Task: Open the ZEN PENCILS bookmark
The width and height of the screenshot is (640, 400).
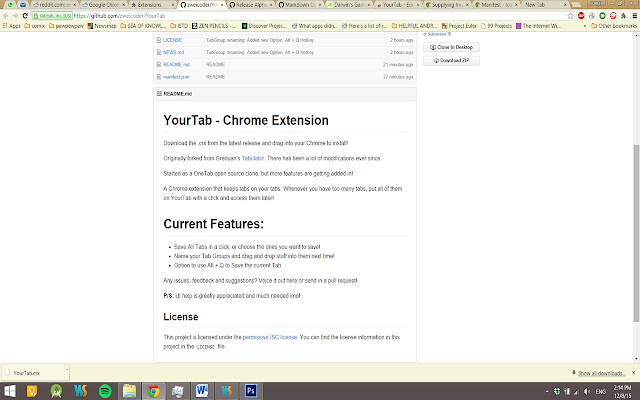Action: click(x=214, y=26)
